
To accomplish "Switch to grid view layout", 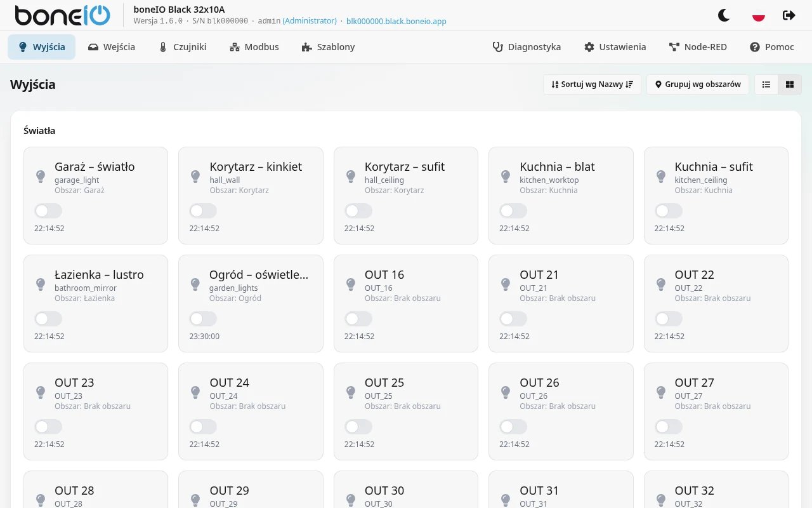I will pyautogui.click(x=790, y=84).
